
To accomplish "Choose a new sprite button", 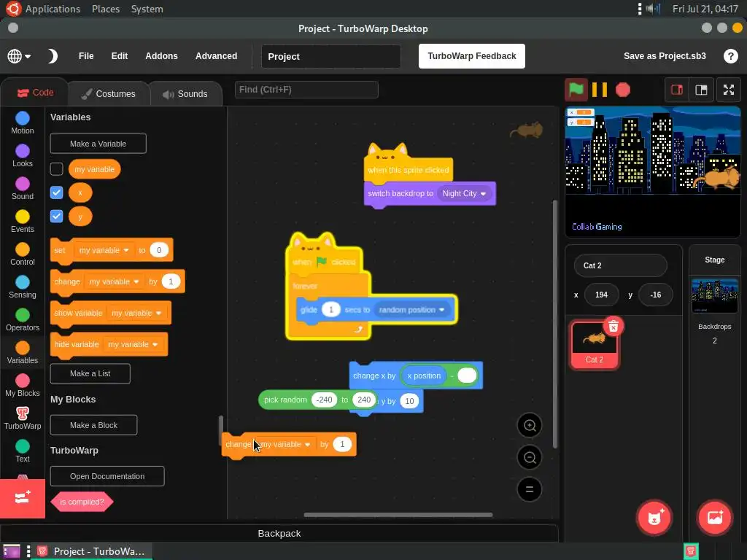I will [654, 518].
